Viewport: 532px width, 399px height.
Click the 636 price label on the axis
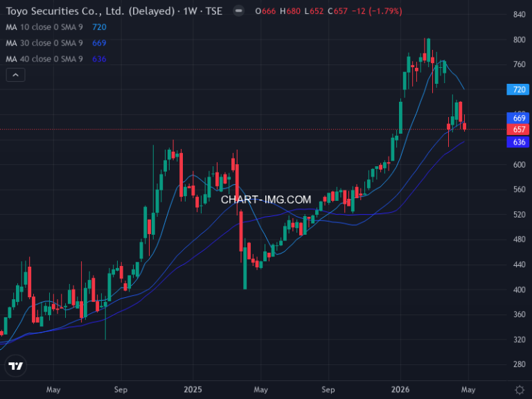click(517, 142)
